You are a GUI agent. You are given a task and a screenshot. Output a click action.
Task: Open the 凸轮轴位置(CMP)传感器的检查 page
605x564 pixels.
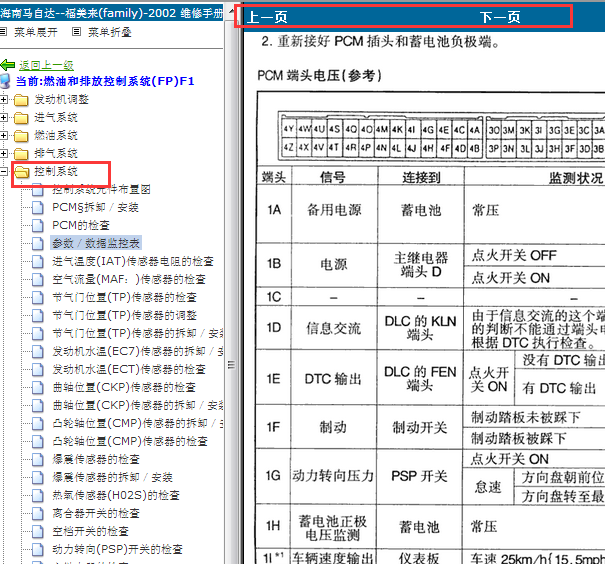[130, 441]
